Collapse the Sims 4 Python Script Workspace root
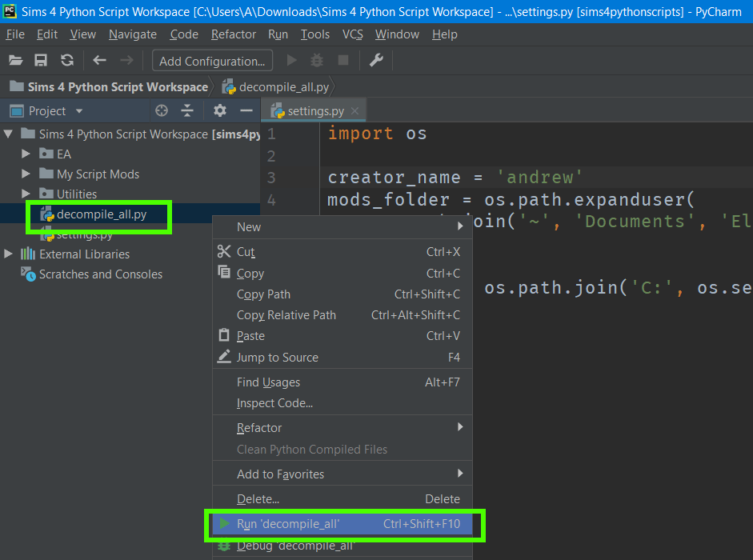753x560 pixels. pos(8,134)
